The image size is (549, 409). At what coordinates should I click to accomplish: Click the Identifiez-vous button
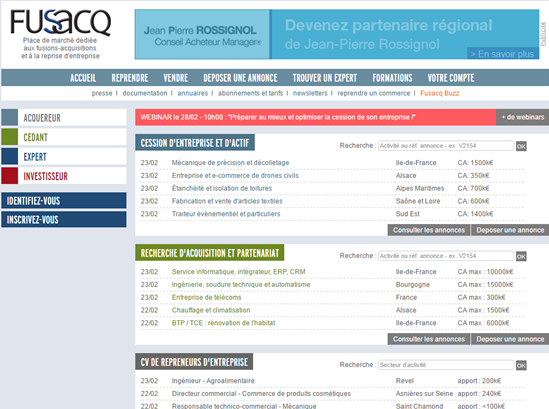point(64,201)
